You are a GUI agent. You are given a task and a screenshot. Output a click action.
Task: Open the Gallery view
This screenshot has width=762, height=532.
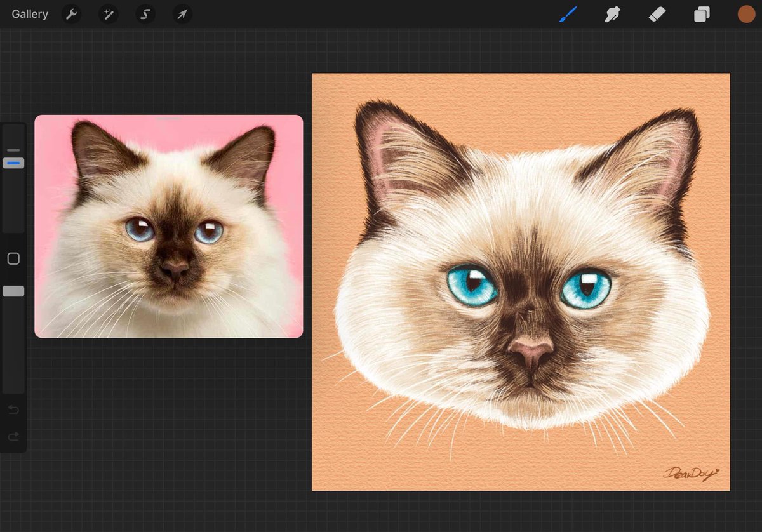pyautogui.click(x=30, y=14)
